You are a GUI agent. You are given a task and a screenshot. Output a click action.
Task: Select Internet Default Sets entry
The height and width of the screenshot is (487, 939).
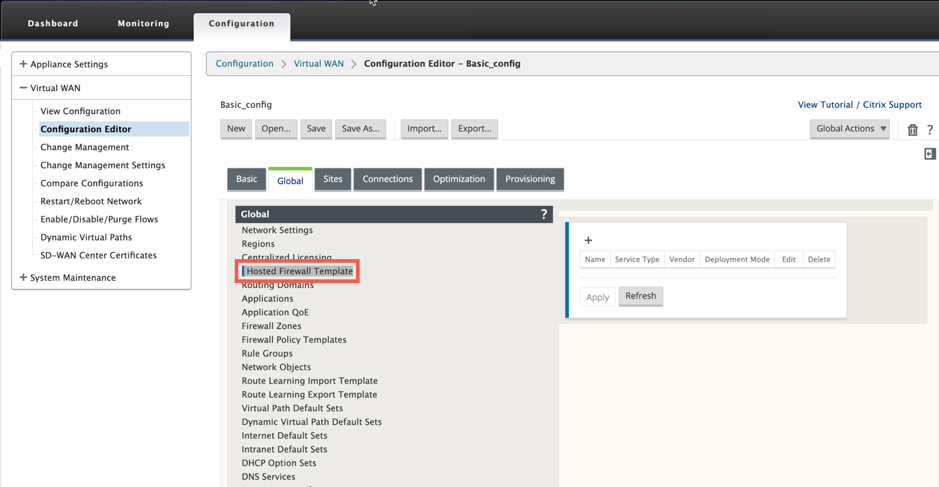pyautogui.click(x=284, y=435)
